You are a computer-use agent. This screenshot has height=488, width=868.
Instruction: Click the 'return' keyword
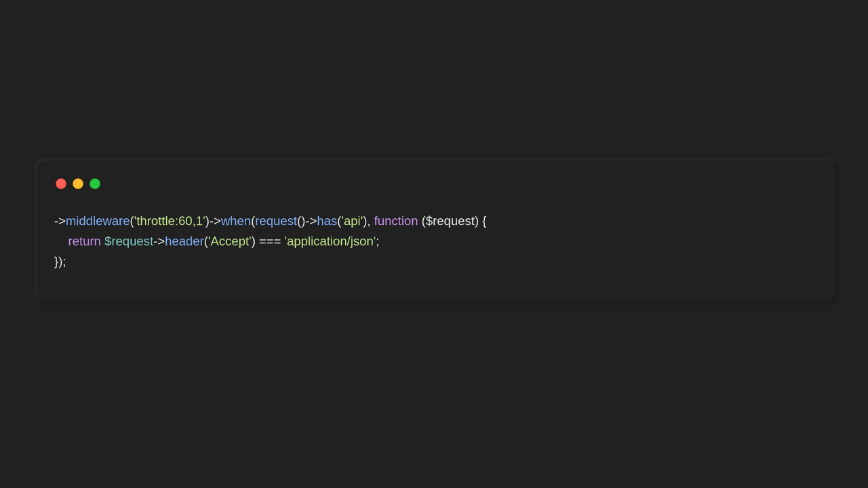[85, 241]
